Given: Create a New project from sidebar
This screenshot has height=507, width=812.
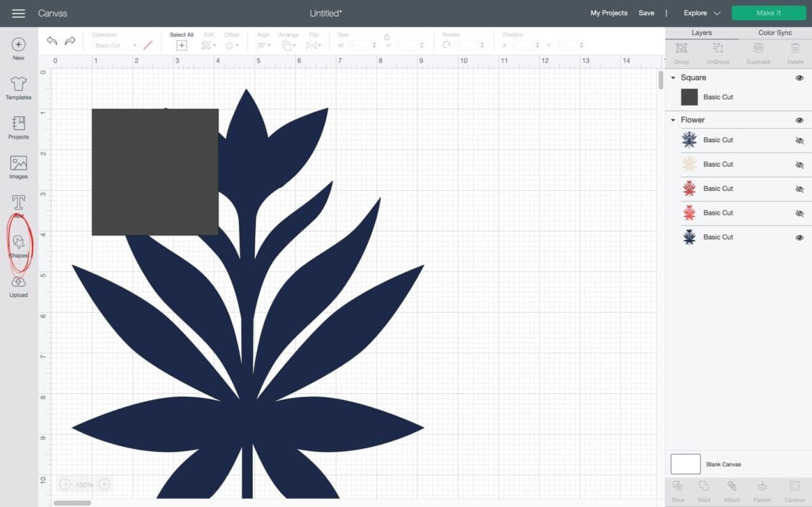Looking at the screenshot, I should pyautogui.click(x=18, y=49).
